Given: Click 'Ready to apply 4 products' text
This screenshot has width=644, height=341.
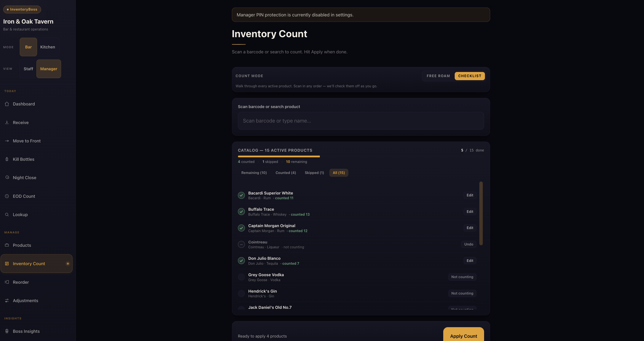Looking at the screenshot, I should (262, 336).
